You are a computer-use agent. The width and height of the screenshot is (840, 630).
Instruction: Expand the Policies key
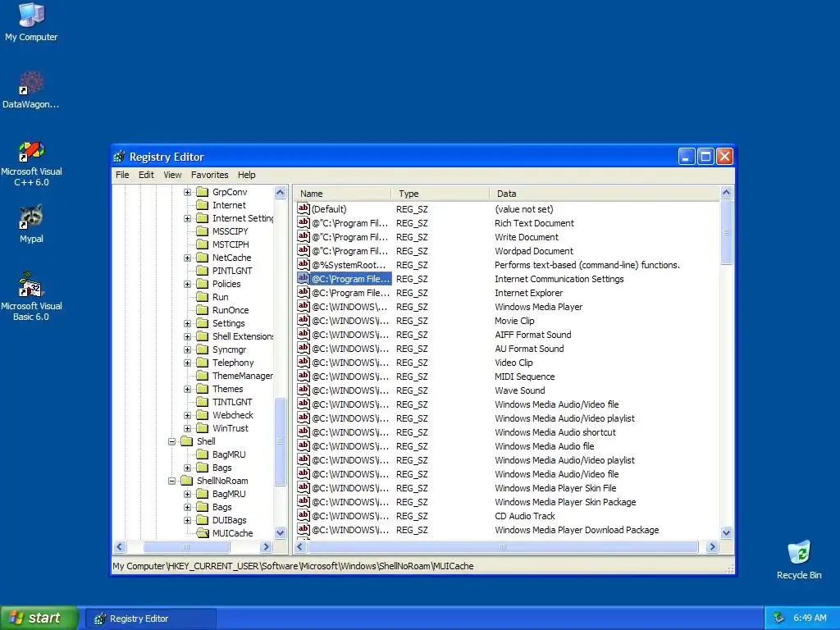(x=187, y=284)
